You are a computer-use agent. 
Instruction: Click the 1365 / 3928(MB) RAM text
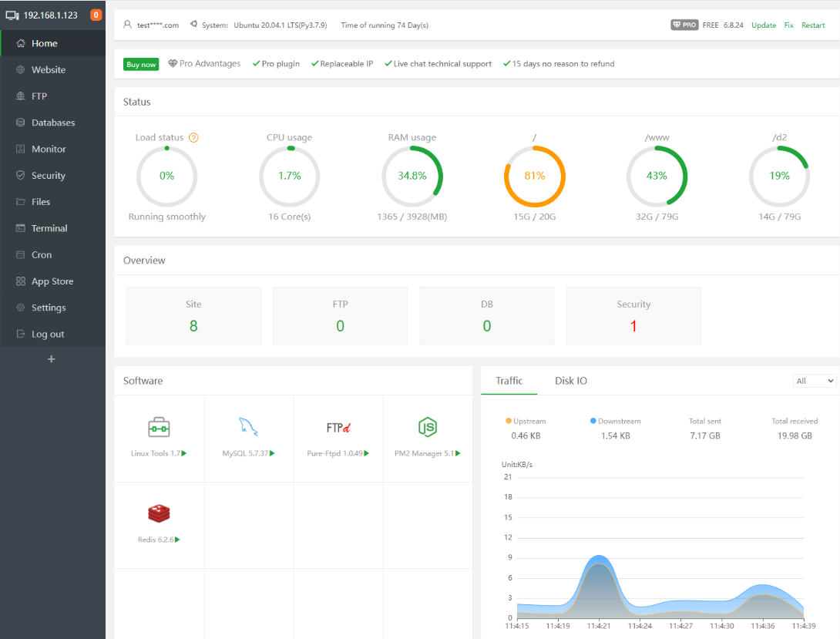[x=412, y=217]
